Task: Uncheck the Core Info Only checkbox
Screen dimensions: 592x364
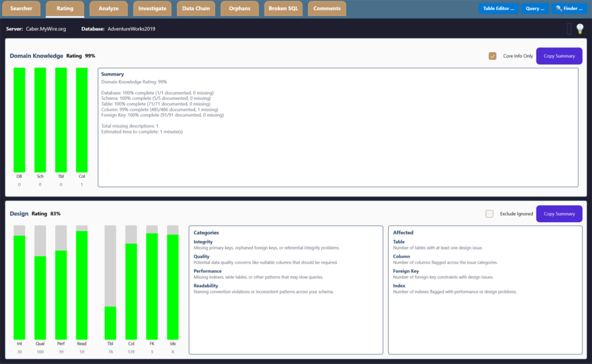Action: [x=493, y=56]
